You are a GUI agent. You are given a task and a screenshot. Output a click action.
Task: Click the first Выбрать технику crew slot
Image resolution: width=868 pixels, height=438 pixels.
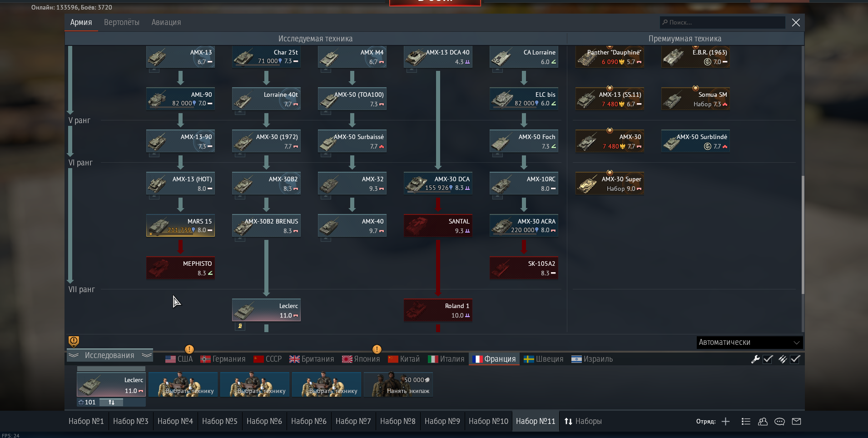tap(183, 385)
